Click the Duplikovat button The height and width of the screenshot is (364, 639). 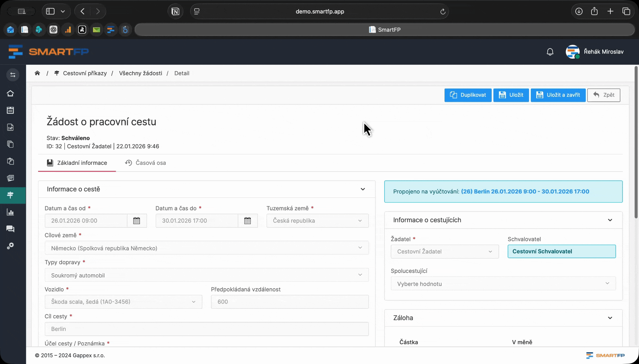point(468,95)
